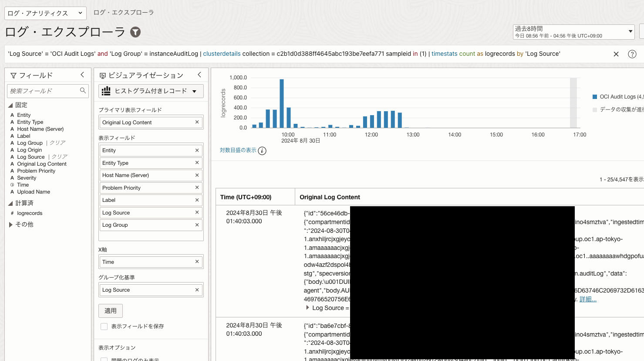Click the search magnifier in field search
This screenshot has height=361, width=644.
(x=83, y=91)
